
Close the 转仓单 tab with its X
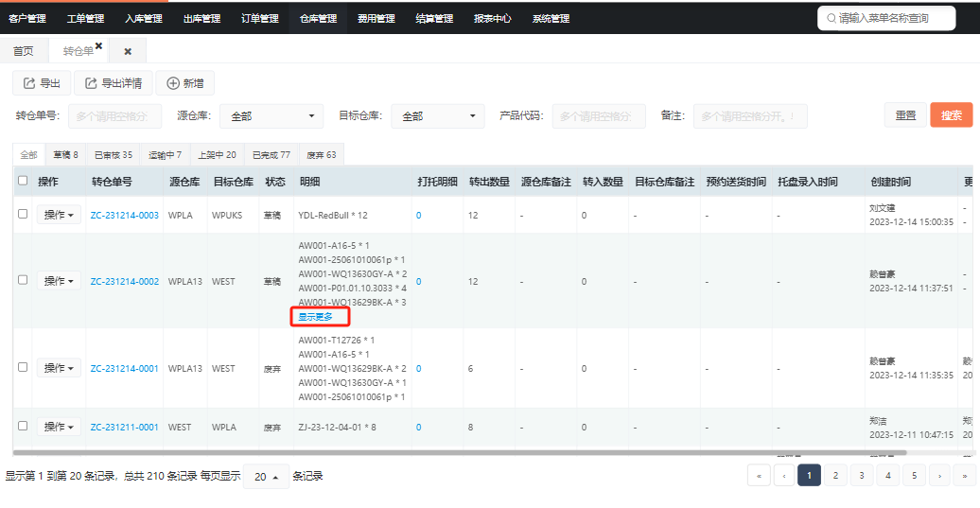(98, 45)
